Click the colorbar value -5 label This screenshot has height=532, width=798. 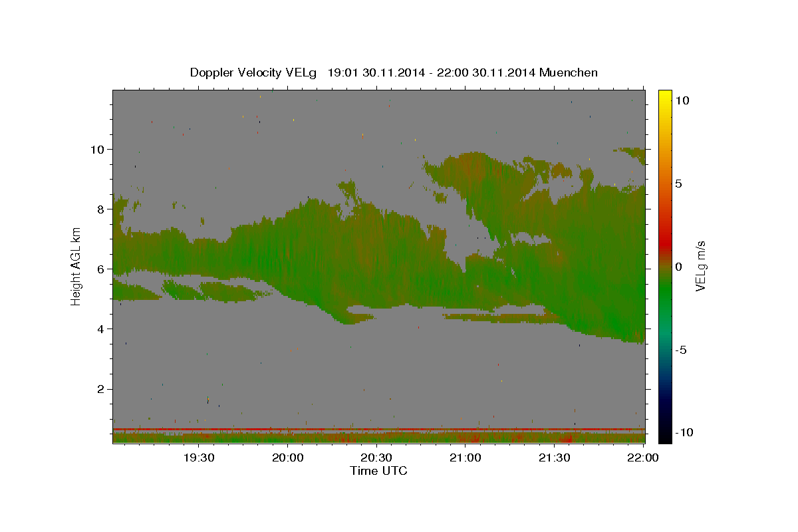point(682,350)
